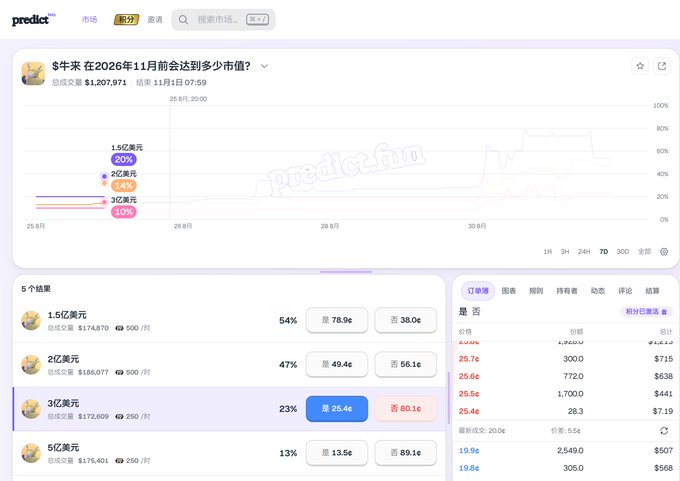Select the points icon beside 500 in 2亿美元 row
Image resolution: width=680 pixels, height=481 pixels.
[x=119, y=373]
